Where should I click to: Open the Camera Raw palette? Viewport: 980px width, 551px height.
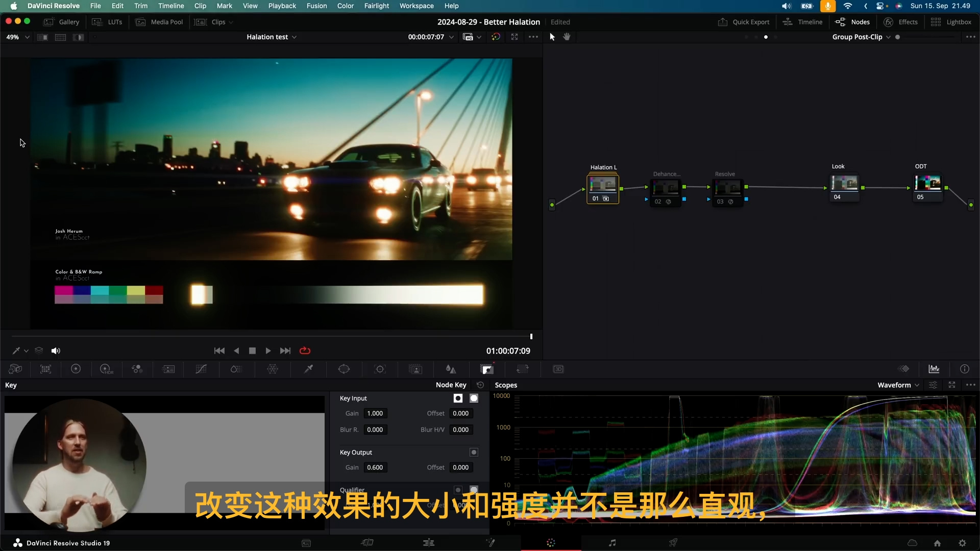[15, 369]
